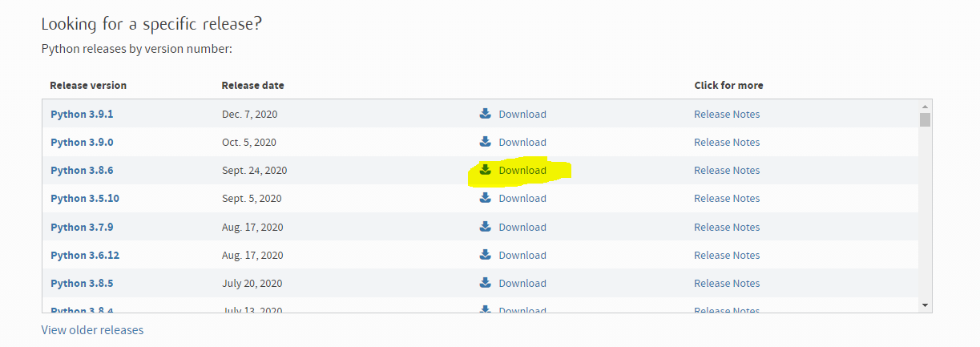980x347 pixels.
Task: Open the View older releases link
Action: (92, 329)
